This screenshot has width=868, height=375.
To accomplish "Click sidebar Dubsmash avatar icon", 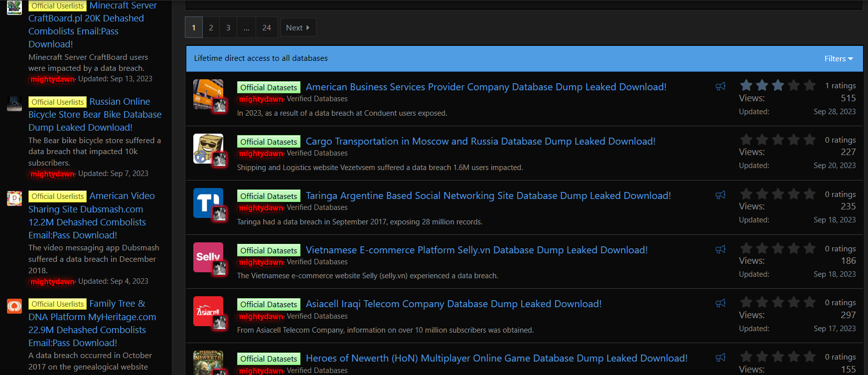I will [x=14, y=198].
